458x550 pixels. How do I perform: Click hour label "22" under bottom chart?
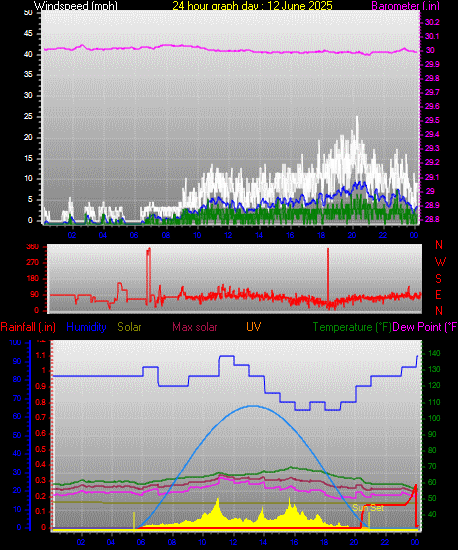coord(385,542)
